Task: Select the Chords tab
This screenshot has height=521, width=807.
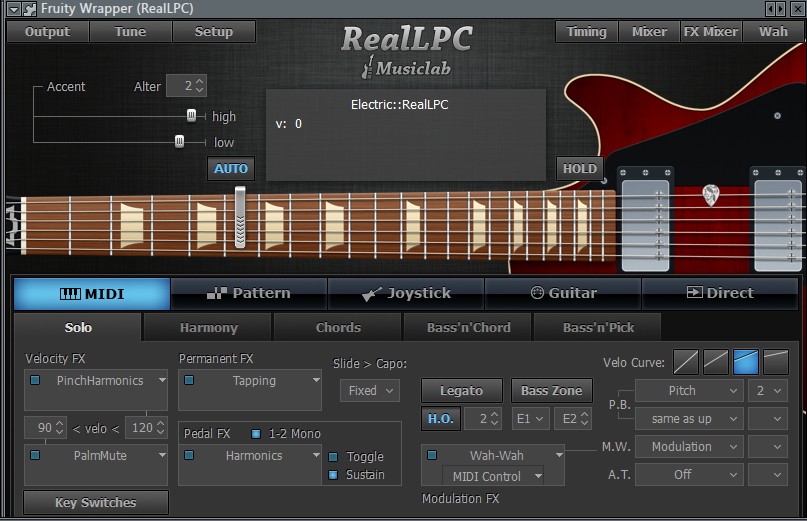Action: 338,327
